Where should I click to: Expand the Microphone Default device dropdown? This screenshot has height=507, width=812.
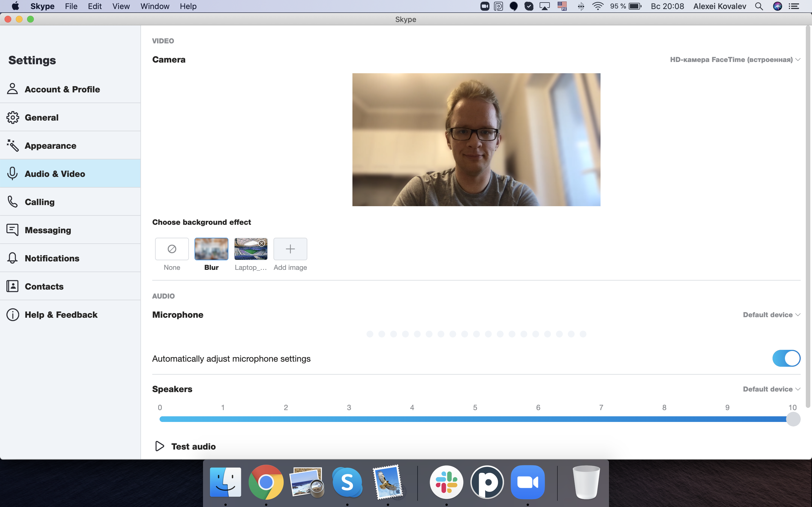click(771, 315)
